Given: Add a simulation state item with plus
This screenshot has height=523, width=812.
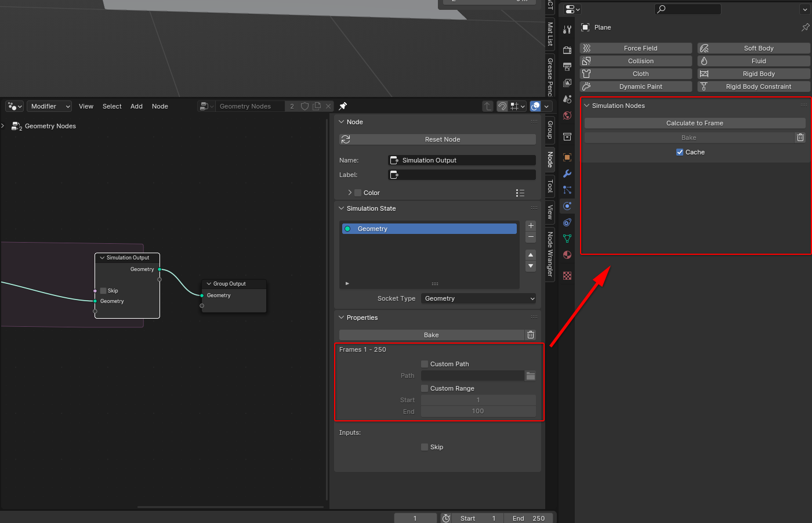Looking at the screenshot, I should click(x=531, y=226).
